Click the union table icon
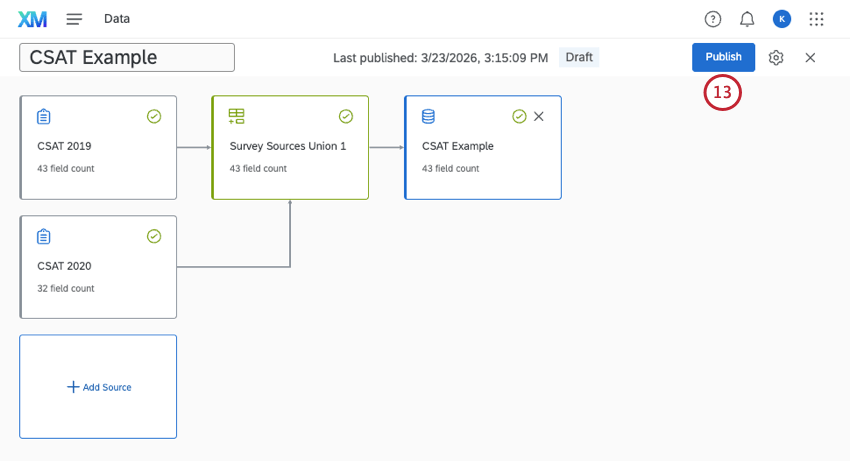 point(236,117)
